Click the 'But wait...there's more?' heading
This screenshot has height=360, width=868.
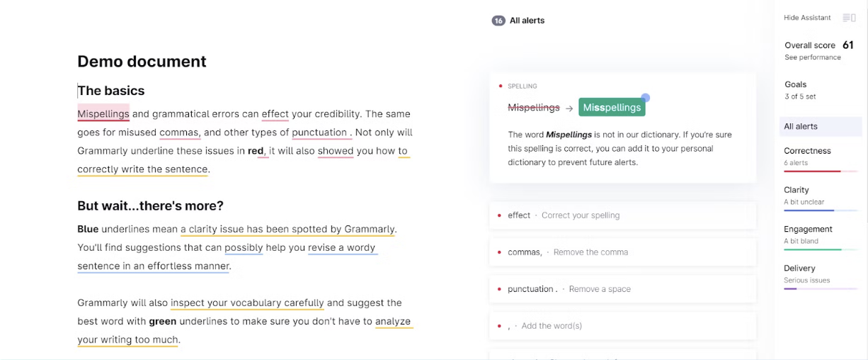(150, 206)
